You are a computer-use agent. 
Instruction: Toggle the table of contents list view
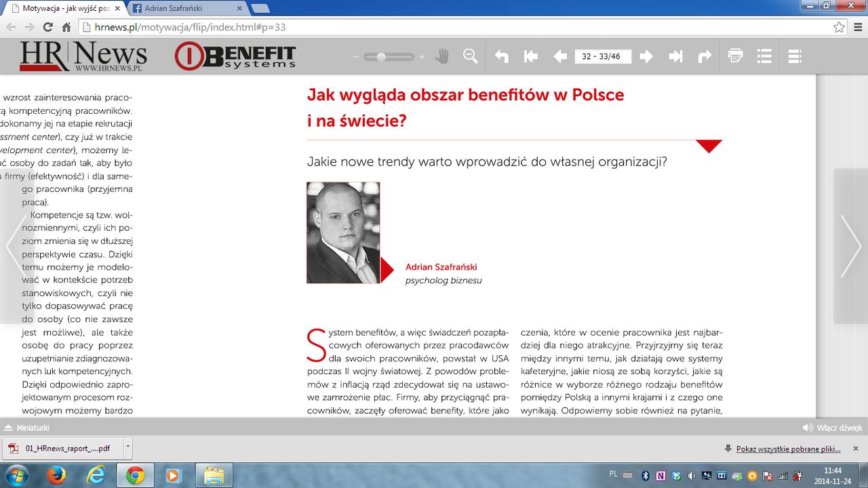764,56
